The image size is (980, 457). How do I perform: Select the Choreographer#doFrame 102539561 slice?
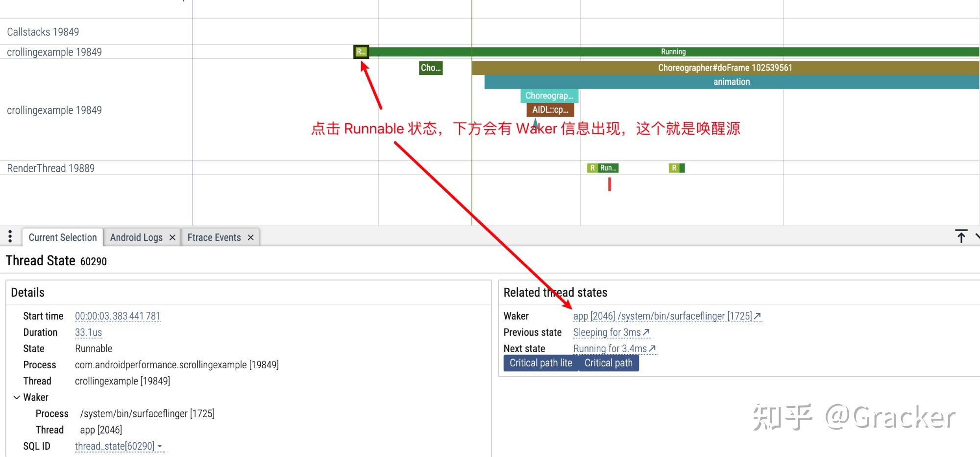pos(725,68)
